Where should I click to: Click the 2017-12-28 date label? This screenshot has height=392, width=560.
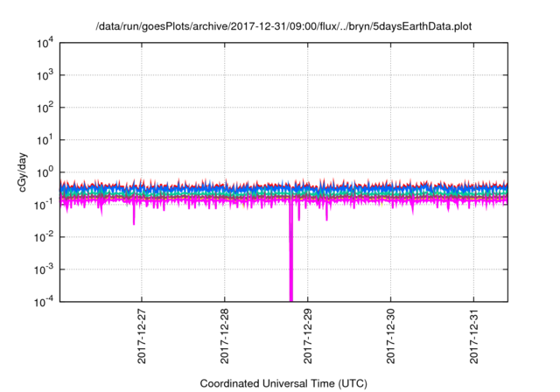click(x=225, y=336)
